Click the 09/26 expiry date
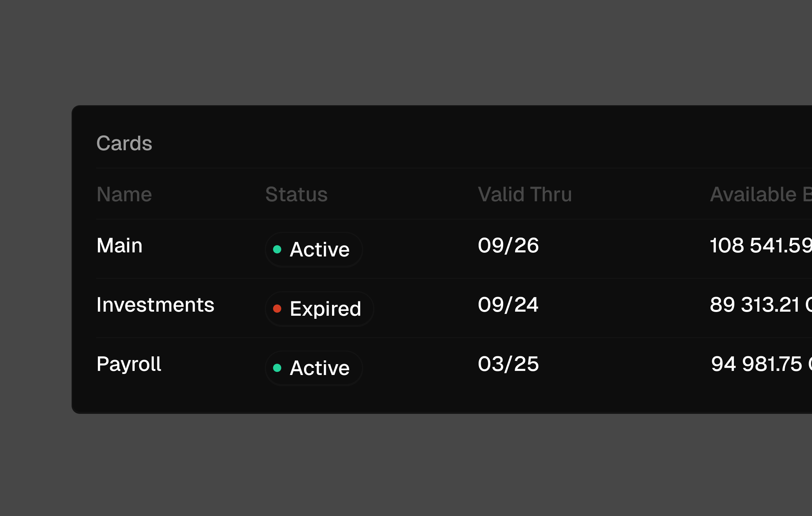 (508, 246)
